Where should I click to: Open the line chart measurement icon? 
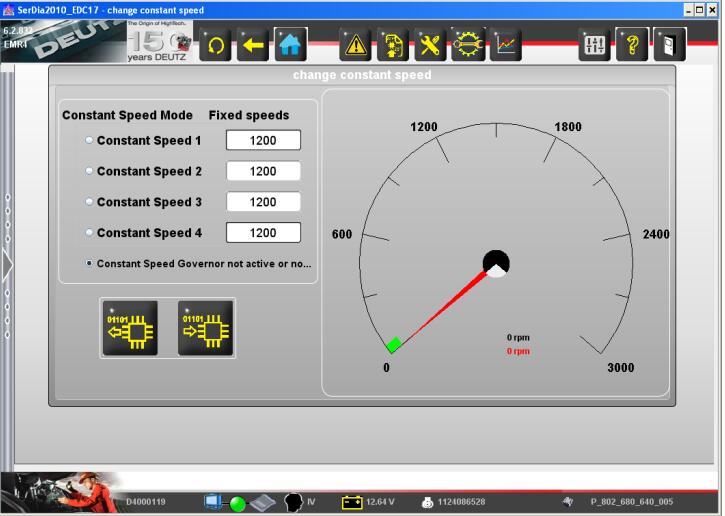click(505, 45)
